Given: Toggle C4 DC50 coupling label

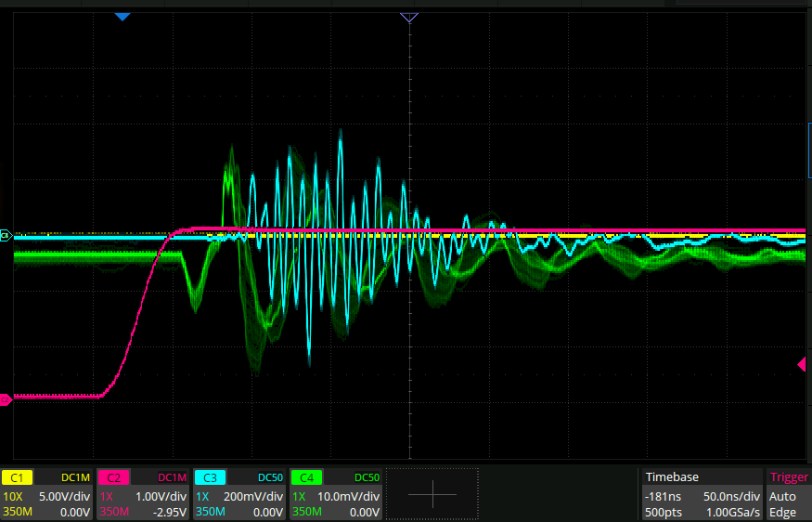Looking at the screenshot, I should pyautogui.click(x=366, y=477).
